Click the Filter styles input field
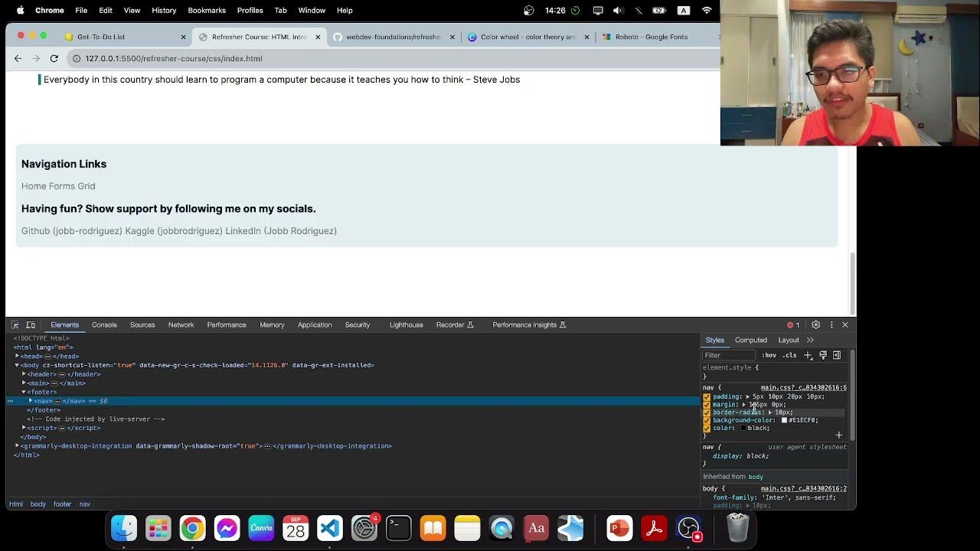Viewport: 980px width, 551px height. point(730,355)
